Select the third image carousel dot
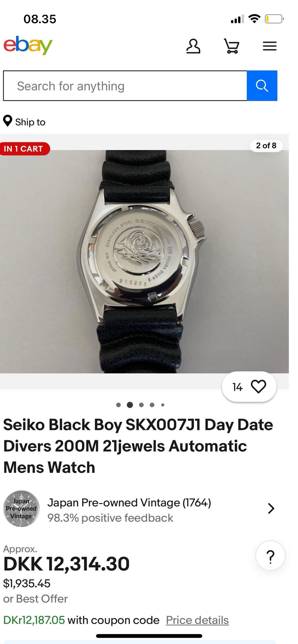The height and width of the screenshot is (644, 298). (x=142, y=405)
